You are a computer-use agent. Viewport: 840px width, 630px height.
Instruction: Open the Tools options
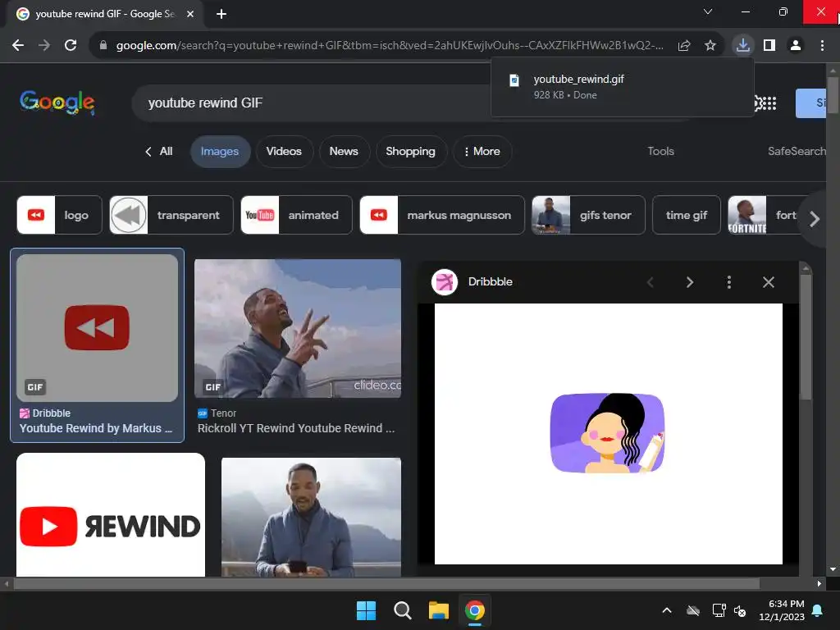click(x=660, y=152)
